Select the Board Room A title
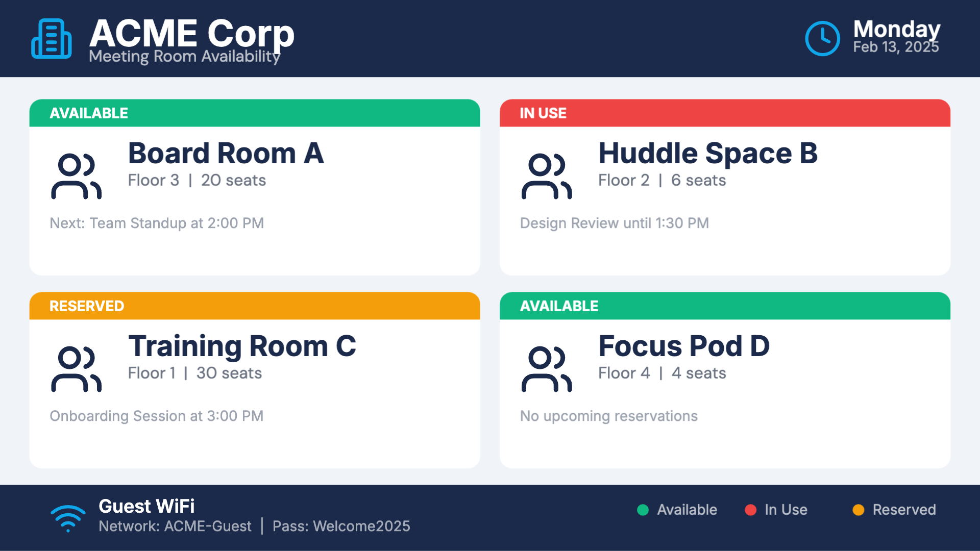 (226, 153)
